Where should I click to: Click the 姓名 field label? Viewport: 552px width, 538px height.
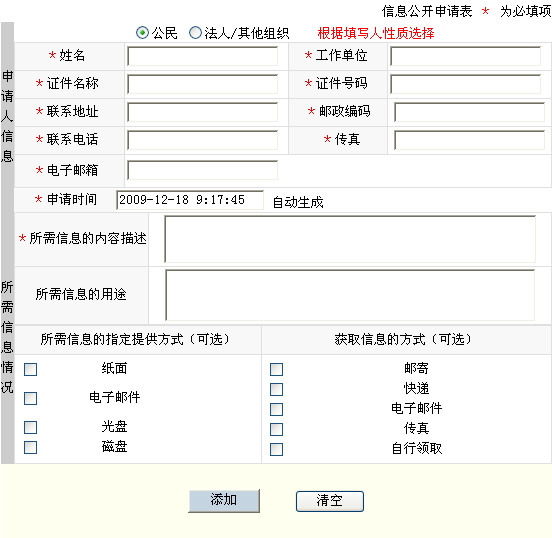pyautogui.click(x=72, y=56)
